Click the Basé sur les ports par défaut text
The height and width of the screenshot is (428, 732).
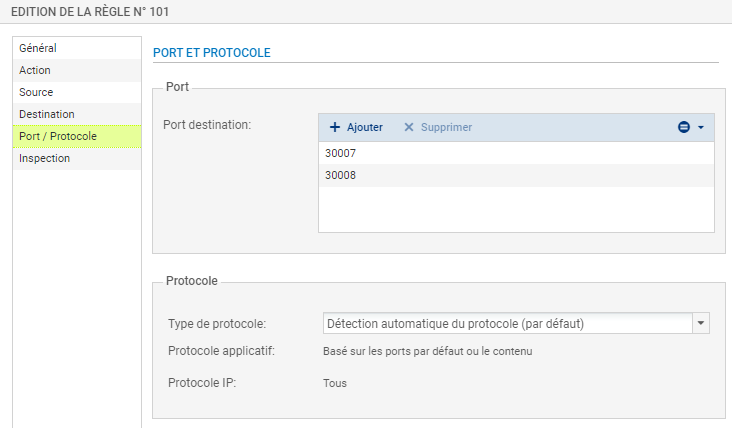click(428, 351)
